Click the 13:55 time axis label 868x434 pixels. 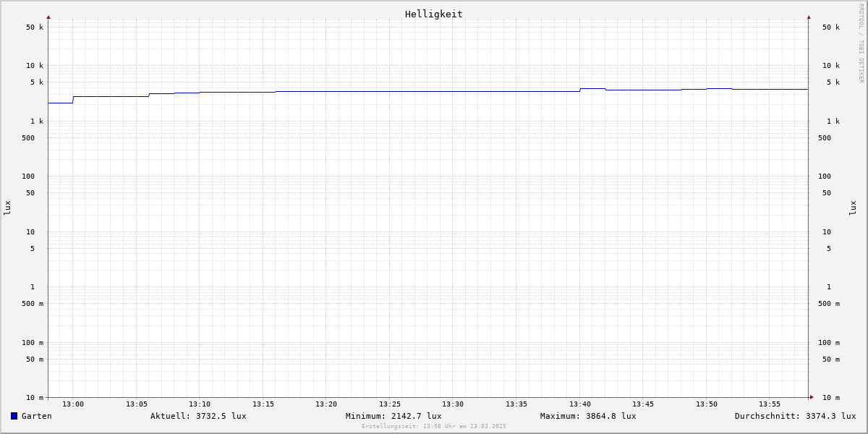pyautogui.click(x=770, y=404)
